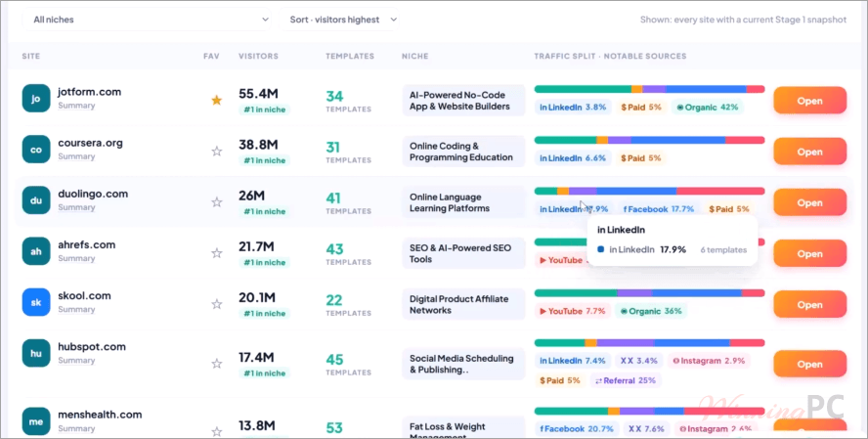Select the SEO & AI-Powered SEO Tools tag
The image size is (868, 439).
point(463,253)
